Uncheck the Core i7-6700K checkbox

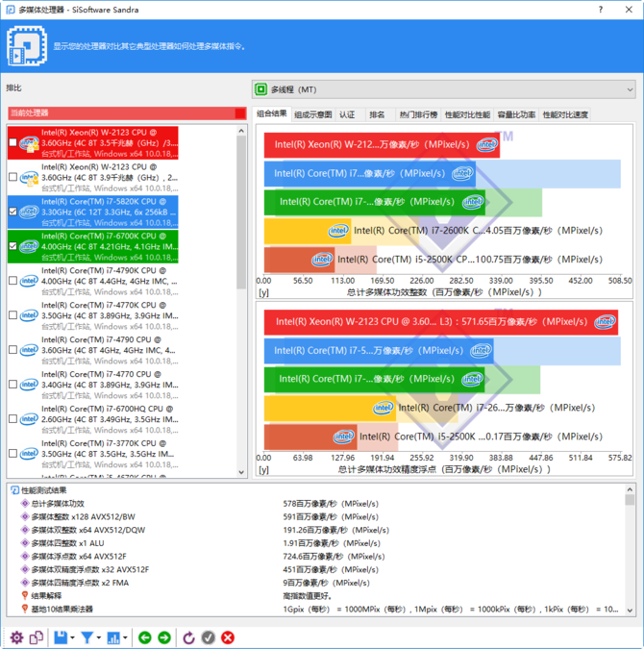[x=12, y=246]
